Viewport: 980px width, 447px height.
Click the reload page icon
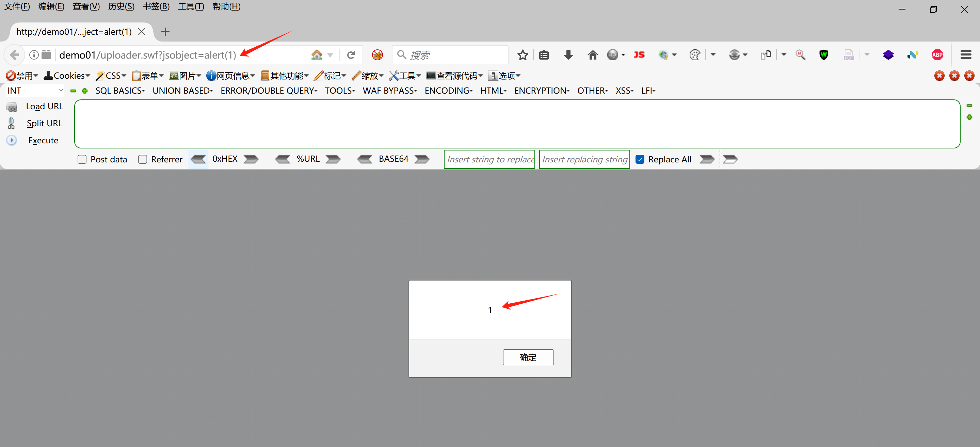pyautogui.click(x=351, y=55)
